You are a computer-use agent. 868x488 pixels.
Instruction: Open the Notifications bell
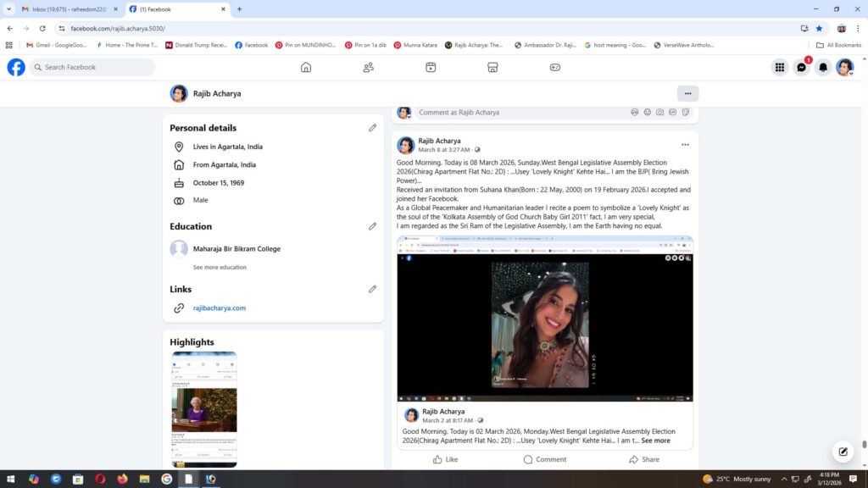coord(822,68)
